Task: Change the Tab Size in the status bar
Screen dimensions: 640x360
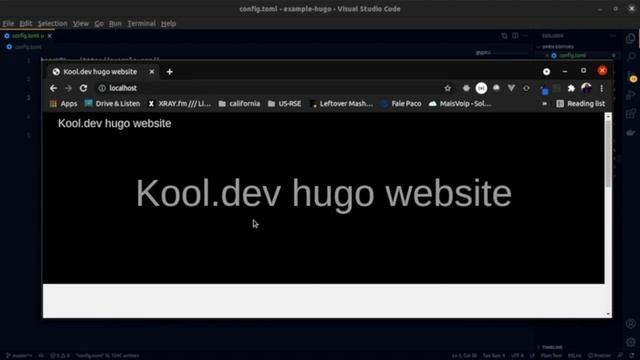Action: (494, 356)
